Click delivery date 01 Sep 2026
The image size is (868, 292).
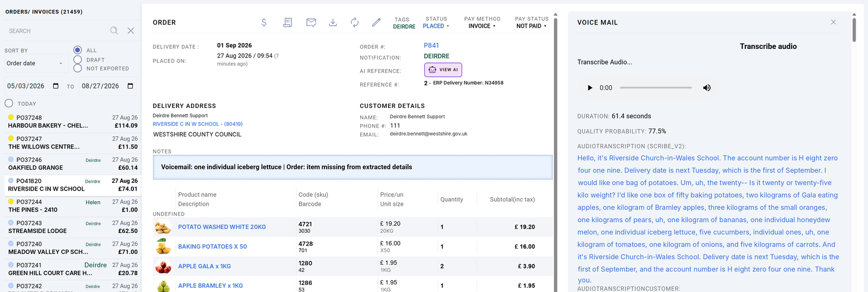[x=234, y=46]
